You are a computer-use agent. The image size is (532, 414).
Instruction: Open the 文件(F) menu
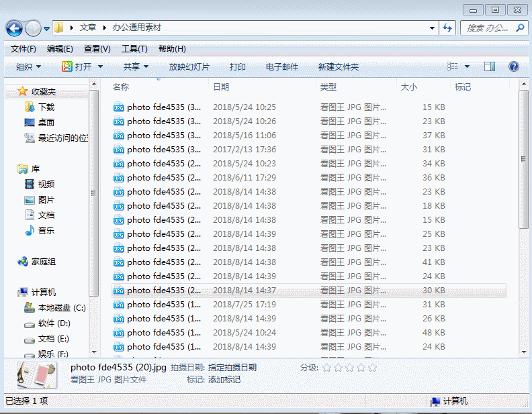23,49
